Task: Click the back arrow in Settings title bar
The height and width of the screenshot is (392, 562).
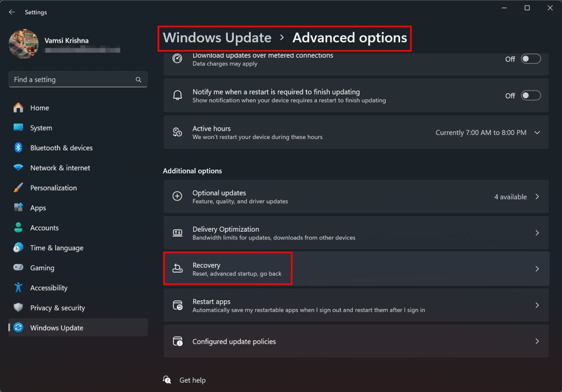Action: pos(12,12)
